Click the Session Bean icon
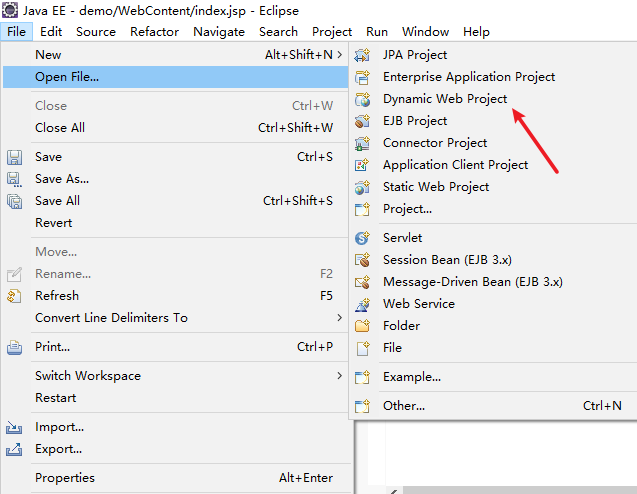 [362, 260]
